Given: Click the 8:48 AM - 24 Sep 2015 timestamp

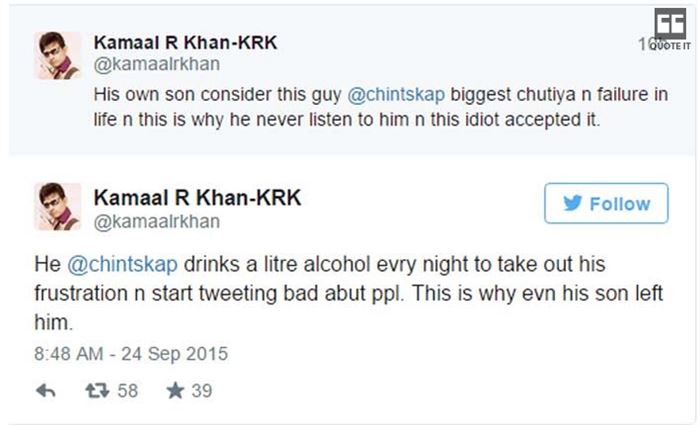Looking at the screenshot, I should (x=132, y=354).
